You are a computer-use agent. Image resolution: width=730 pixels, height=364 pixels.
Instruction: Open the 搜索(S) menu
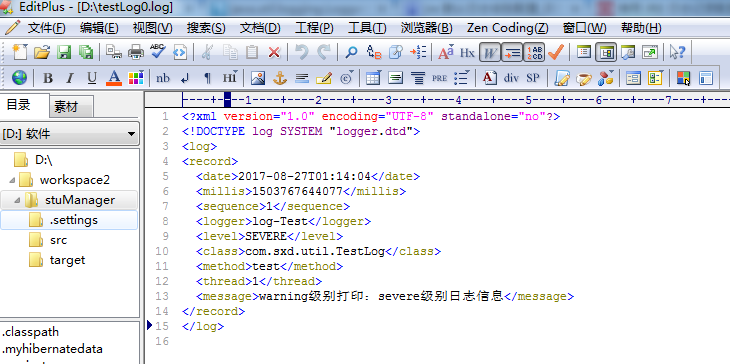coord(206,28)
